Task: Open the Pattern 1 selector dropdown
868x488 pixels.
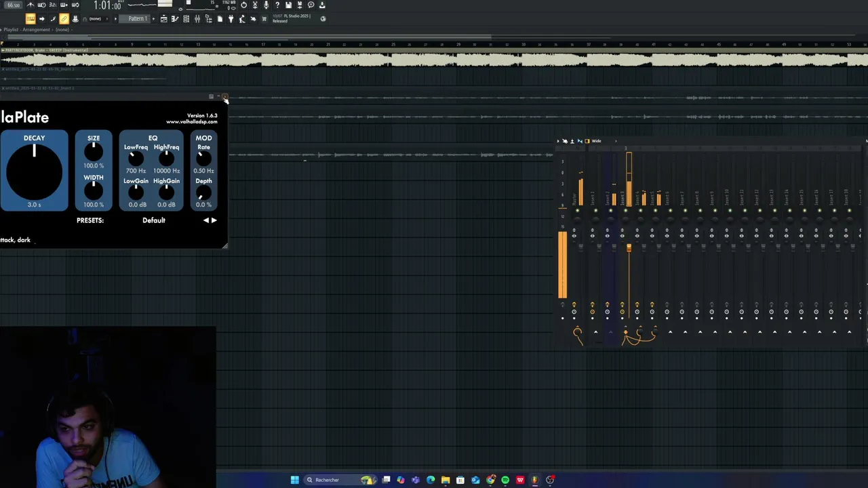Action: tap(136, 19)
